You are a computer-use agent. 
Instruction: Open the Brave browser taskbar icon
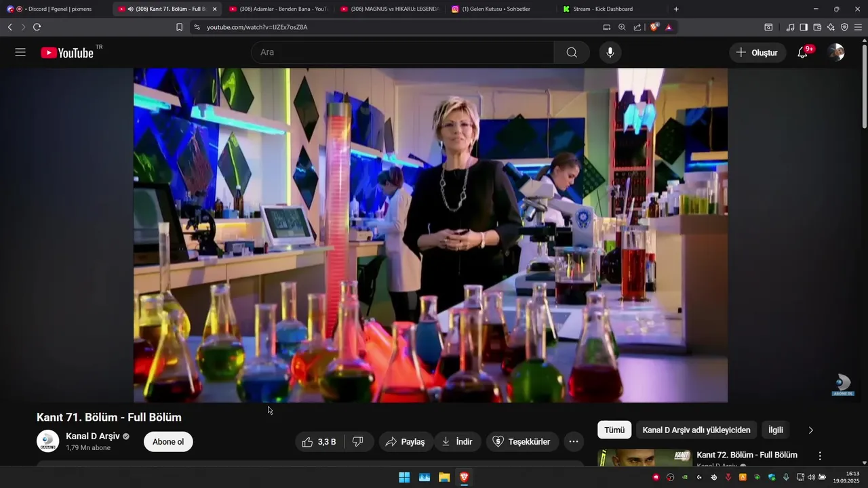(464, 477)
